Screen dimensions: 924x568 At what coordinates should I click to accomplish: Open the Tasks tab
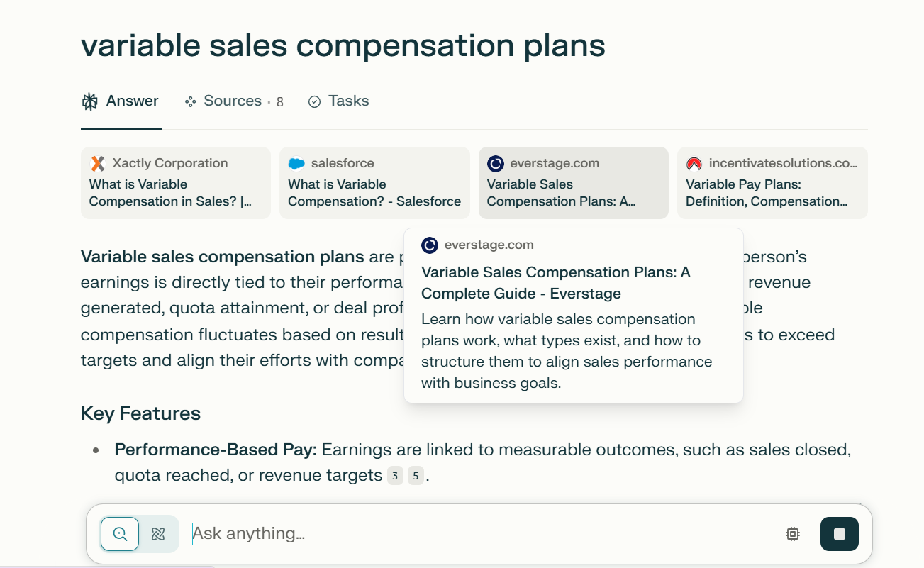(338, 101)
